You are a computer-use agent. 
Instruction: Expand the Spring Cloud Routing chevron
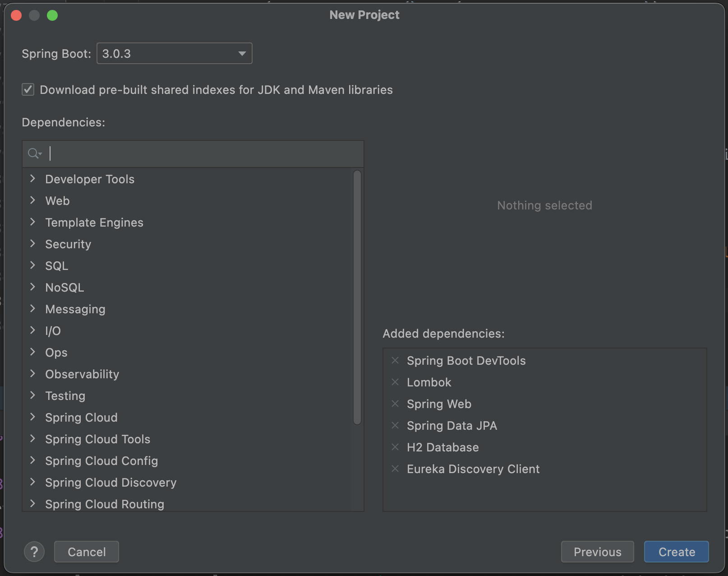pos(32,504)
